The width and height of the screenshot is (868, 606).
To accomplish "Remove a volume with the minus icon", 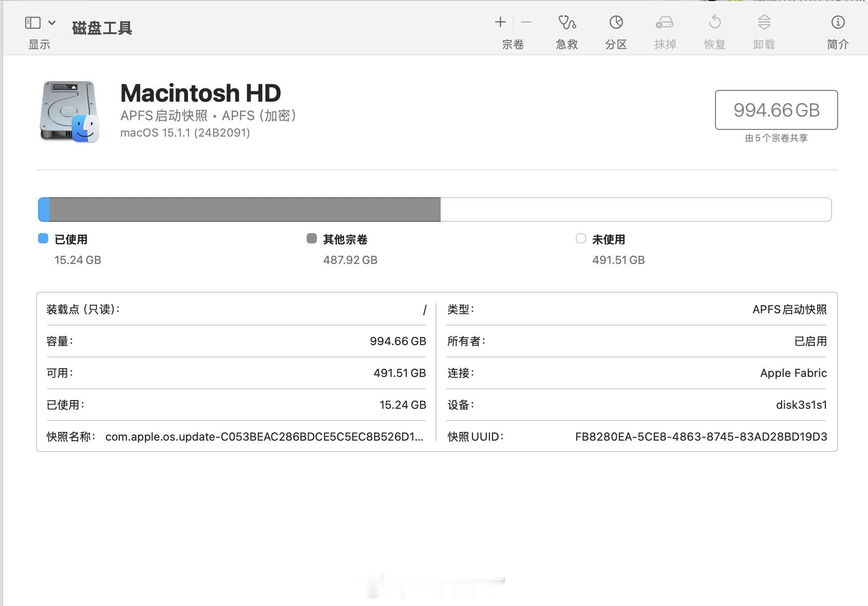I will pos(526,22).
